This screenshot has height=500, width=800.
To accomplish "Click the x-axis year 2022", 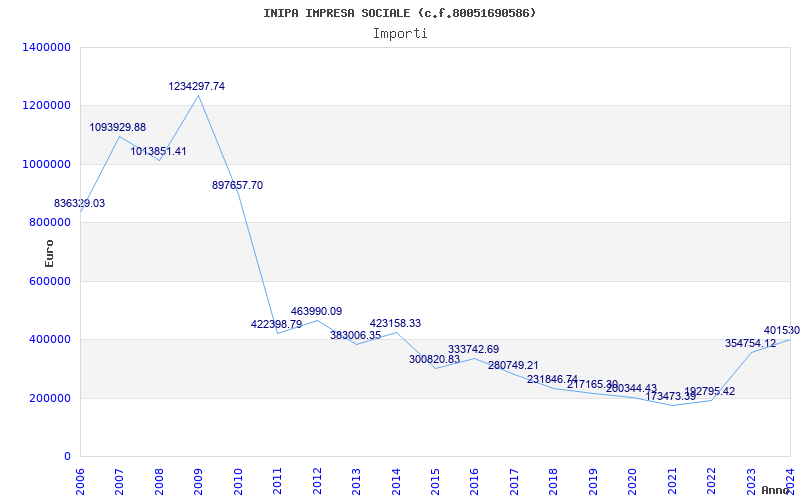I will tap(711, 481).
